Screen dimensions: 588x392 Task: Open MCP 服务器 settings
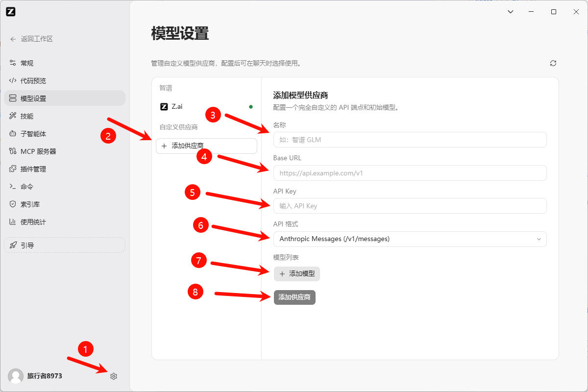point(65,151)
